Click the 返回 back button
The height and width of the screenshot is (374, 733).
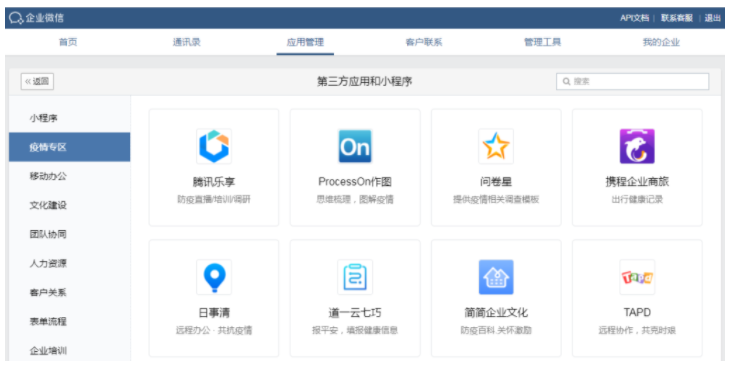(37, 81)
